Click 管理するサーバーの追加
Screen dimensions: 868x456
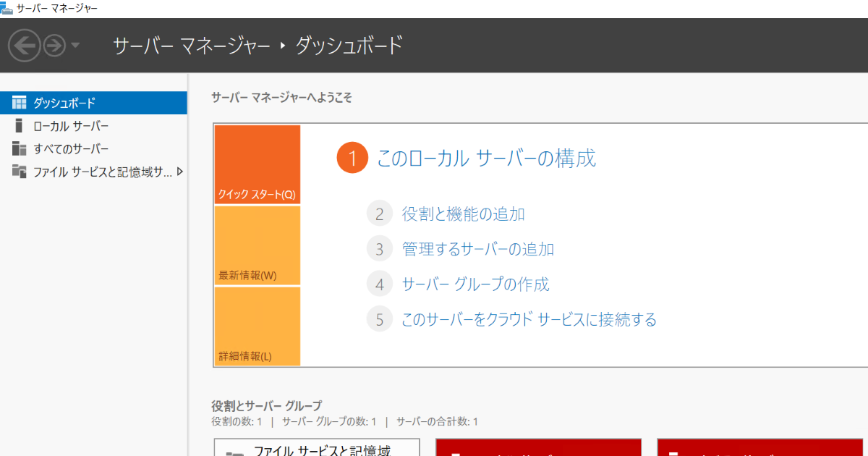coord(477,248)
